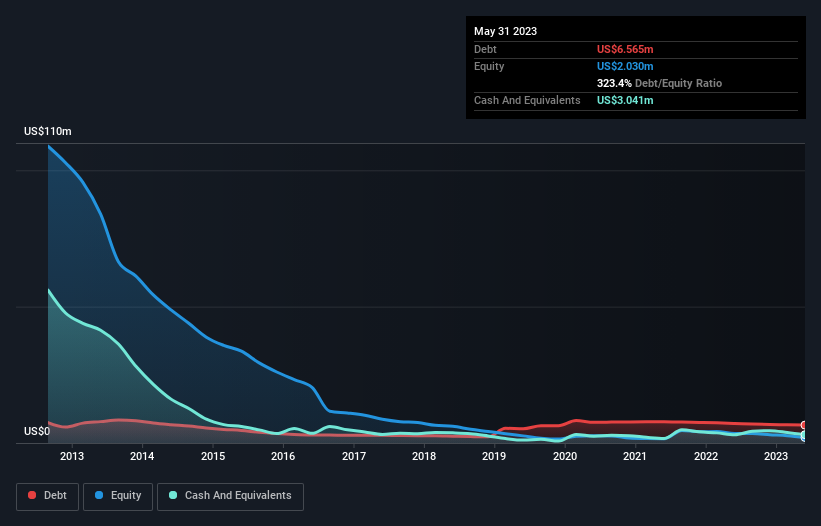Click the blue Equity legend dot
This screenshot has width=821, height=526.
coord(99,495)
